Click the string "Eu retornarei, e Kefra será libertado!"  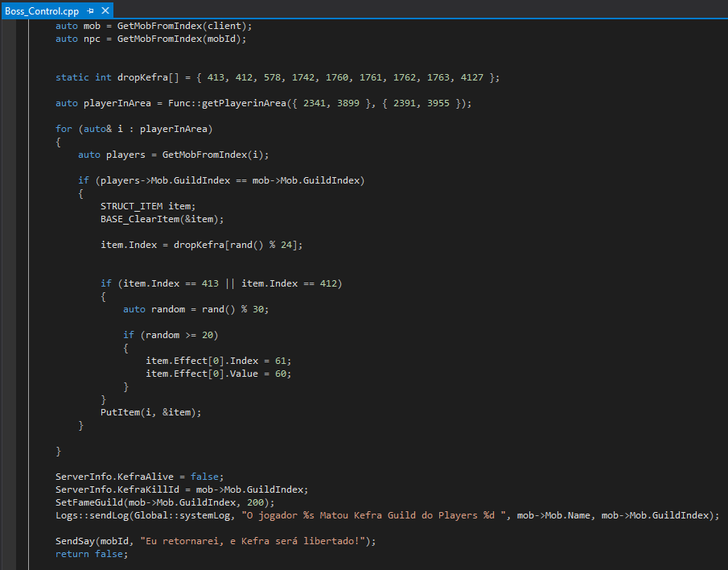pos(252,541)
